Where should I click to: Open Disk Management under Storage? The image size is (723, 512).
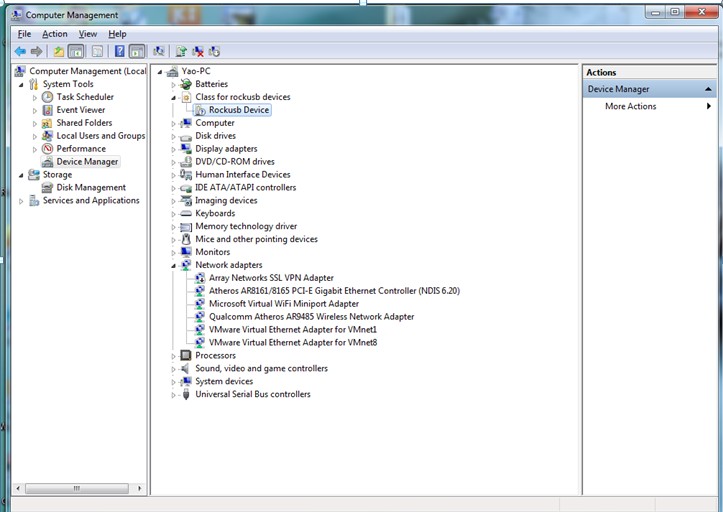pos(90,187)
